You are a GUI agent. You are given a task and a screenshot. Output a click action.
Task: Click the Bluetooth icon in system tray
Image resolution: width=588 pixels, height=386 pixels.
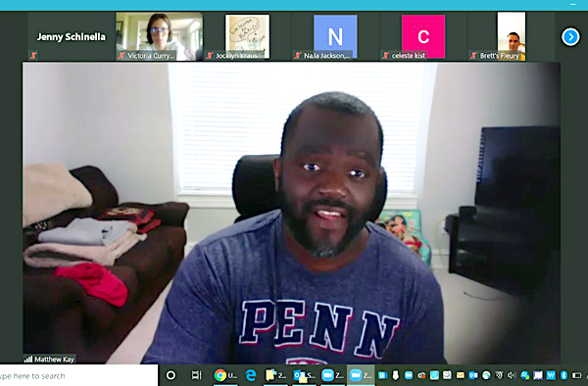[563, 375]
